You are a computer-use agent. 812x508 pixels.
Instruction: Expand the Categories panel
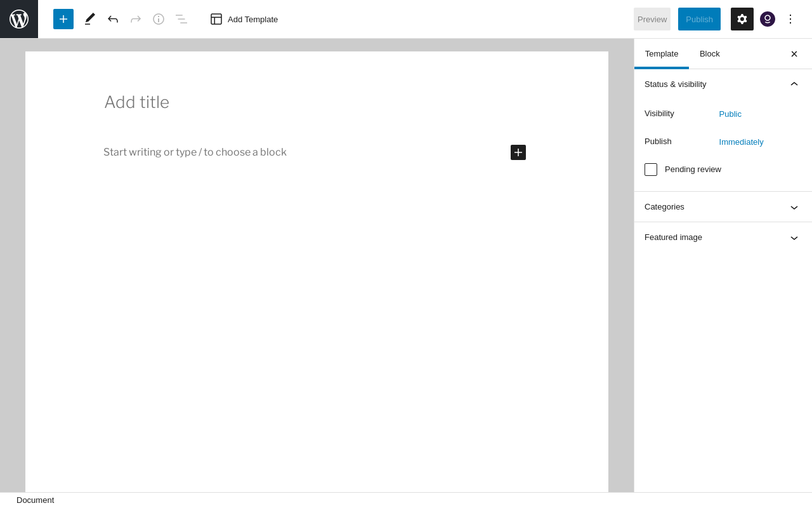723,207
